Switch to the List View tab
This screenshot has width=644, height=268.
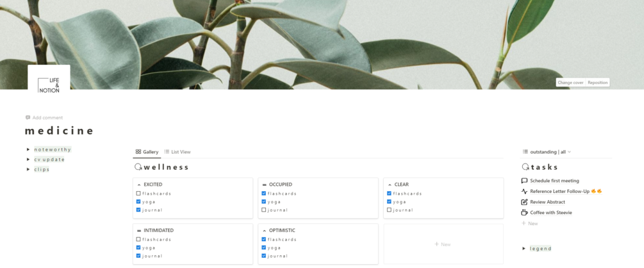(x=178, y=152)
